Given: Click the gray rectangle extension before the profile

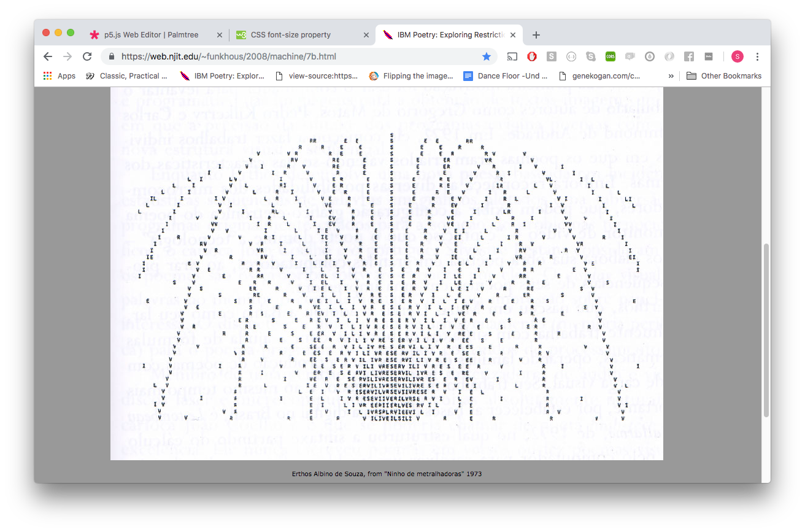Looking at the screenshot, I should [x=709, y=56].
